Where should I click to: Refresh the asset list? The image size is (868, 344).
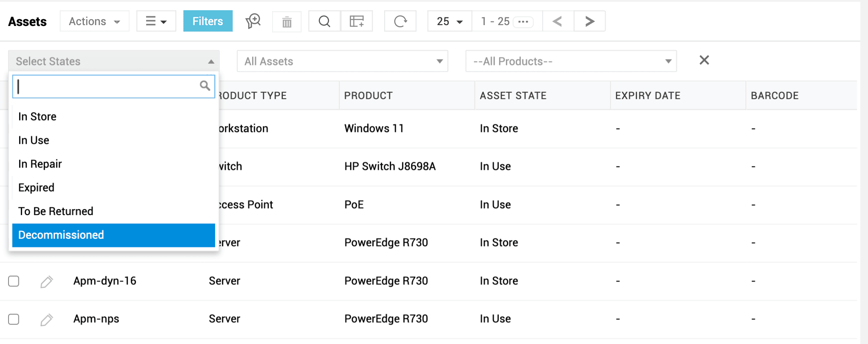400,21
